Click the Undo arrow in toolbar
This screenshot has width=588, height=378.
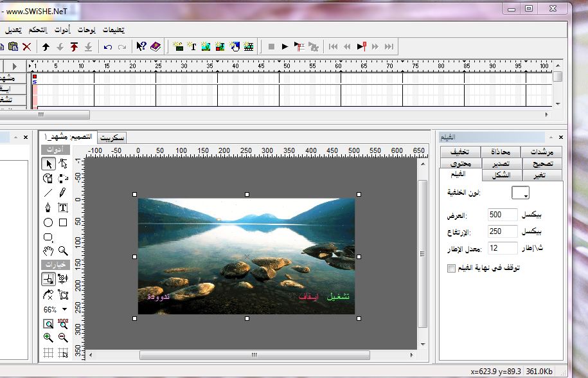(x=107, y=46)
